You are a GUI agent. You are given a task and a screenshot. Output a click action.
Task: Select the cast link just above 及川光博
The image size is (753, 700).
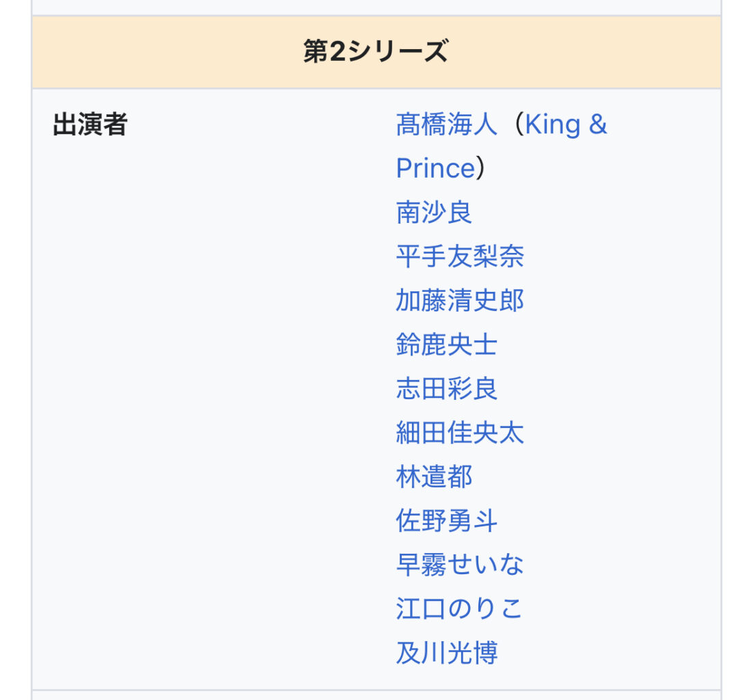pos(460,608)
